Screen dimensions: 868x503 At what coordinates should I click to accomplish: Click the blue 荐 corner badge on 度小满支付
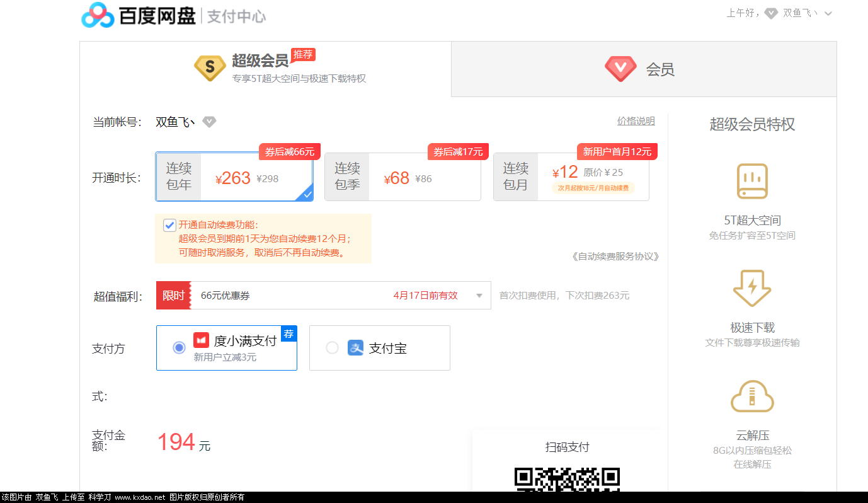point(288,333)
